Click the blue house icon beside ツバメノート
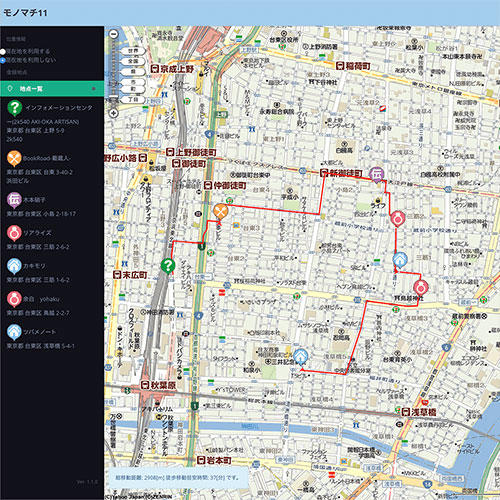Viewport: 500px width, 500px height. [14, 332]
